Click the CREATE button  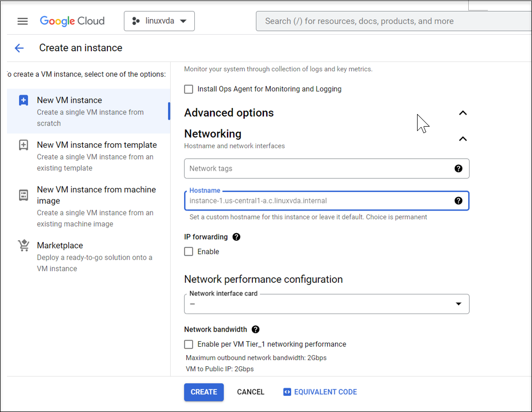coord(204,392)
